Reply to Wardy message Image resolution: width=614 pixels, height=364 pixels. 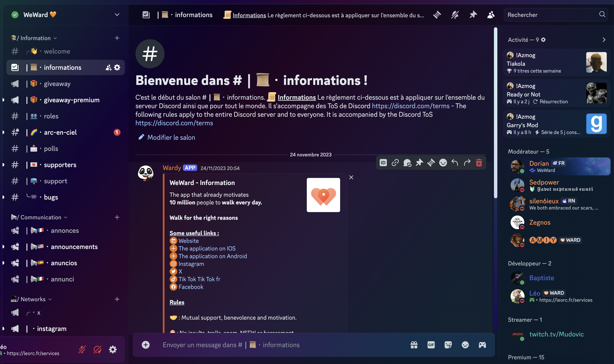[455, 163]
